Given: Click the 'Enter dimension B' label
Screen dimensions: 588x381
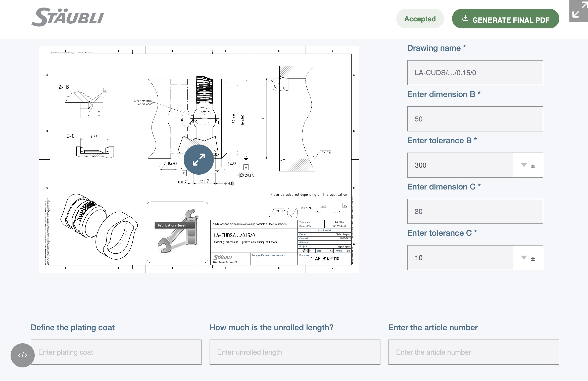Looking at the screenshot, I should click(444, 94).
